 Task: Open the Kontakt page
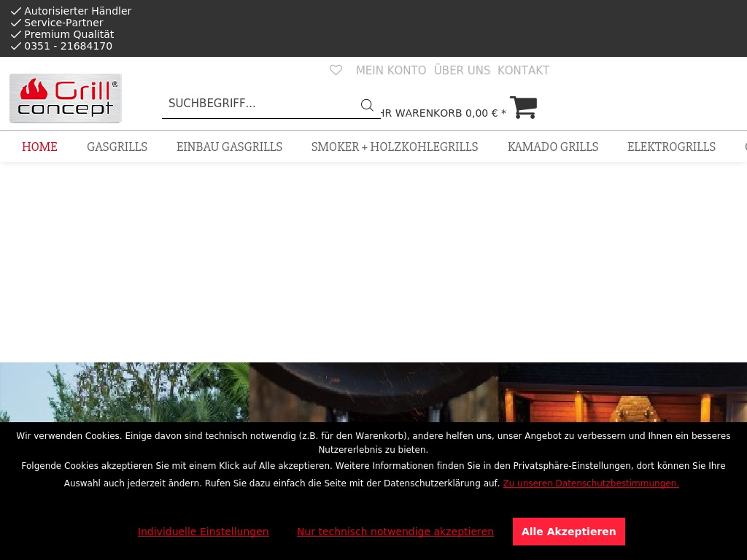click(x=523, y=71)
